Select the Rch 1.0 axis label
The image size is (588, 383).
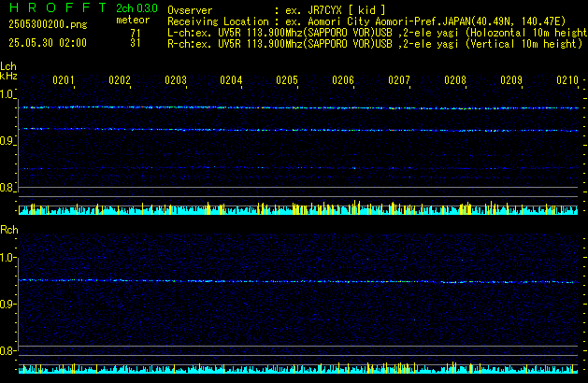tap(7, 258)
